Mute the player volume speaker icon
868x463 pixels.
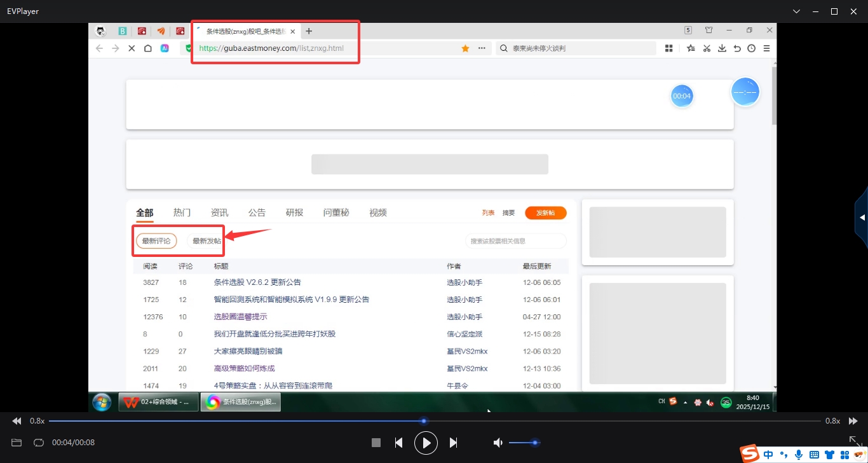(498, 443)
